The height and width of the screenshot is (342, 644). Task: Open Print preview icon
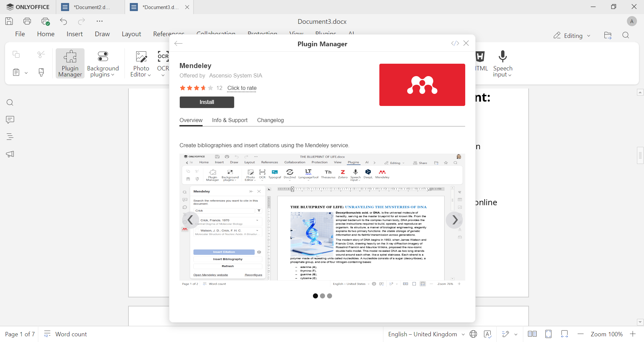tap(46, 21)
